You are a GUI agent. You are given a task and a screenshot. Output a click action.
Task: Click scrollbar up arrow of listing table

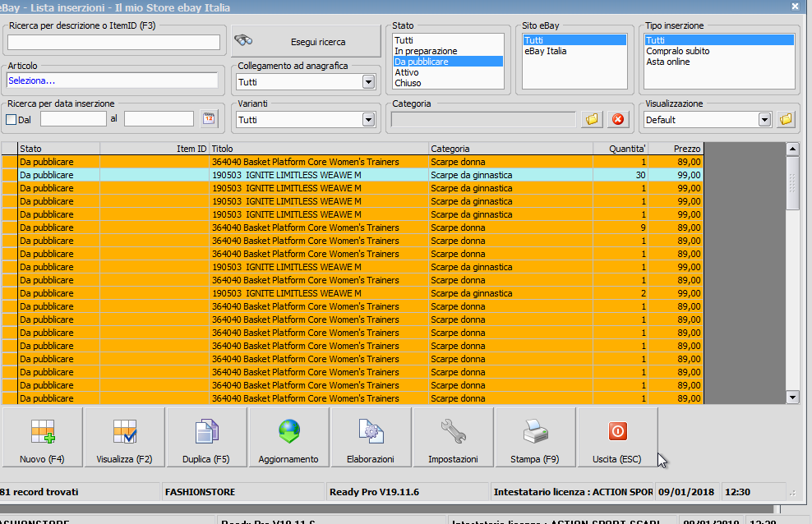point(792,149)
